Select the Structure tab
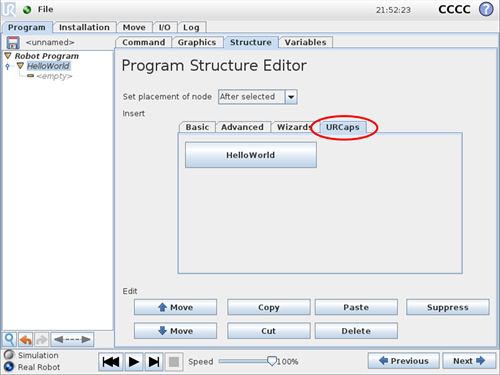Viewport: 500px width, 375px height. click(x=251, y=43)
